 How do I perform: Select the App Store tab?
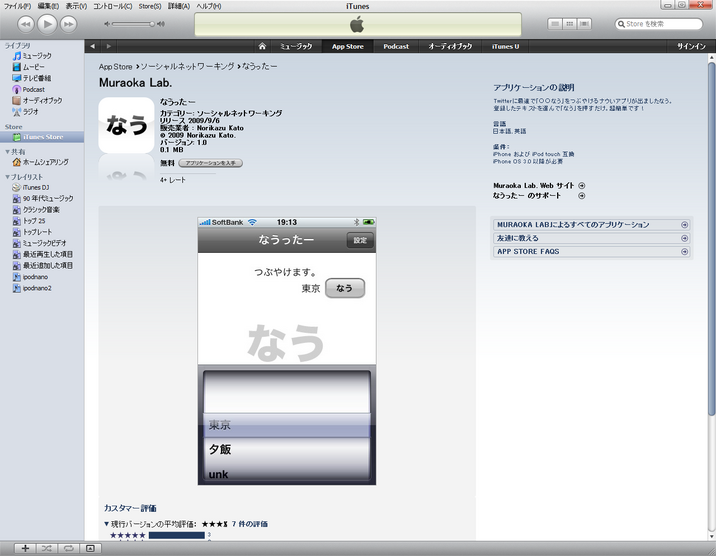pos(347,46)
